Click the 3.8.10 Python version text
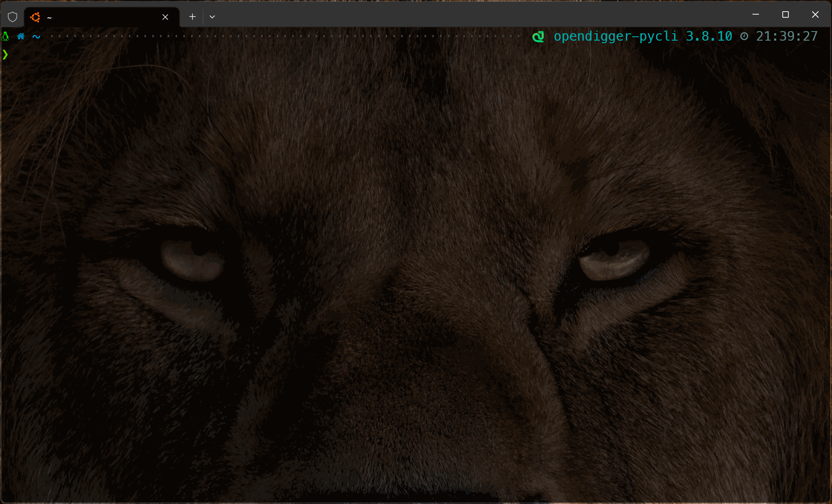832x504 pixels. [709, 36]
